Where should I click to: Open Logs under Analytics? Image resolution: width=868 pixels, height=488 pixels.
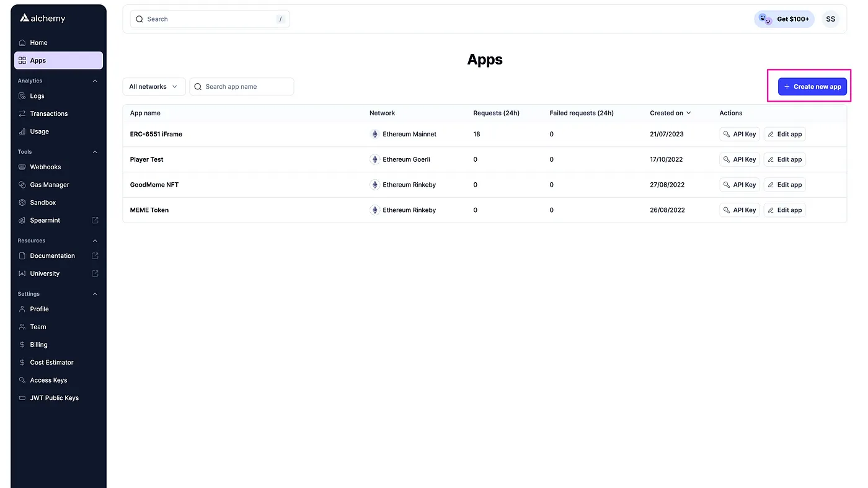click(58, 96)
